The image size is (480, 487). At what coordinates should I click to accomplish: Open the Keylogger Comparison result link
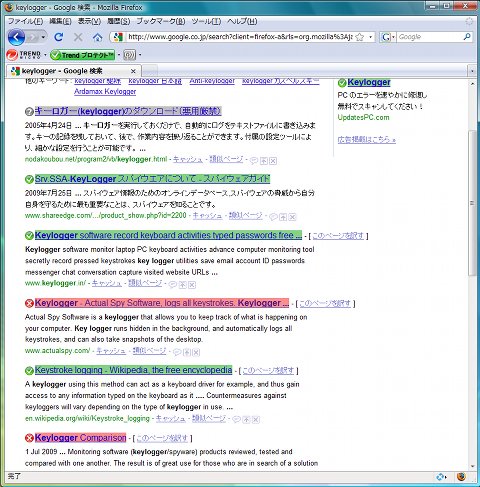tap(80, 438)
